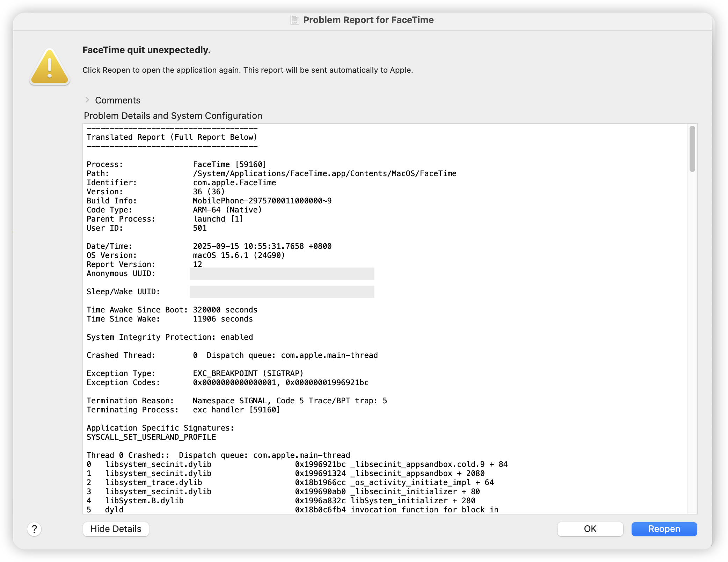Click the com.apple.FaceTime identifier text
Image resolution: width=728 pixels, height=562 pixels.
(x=234, y=183)
